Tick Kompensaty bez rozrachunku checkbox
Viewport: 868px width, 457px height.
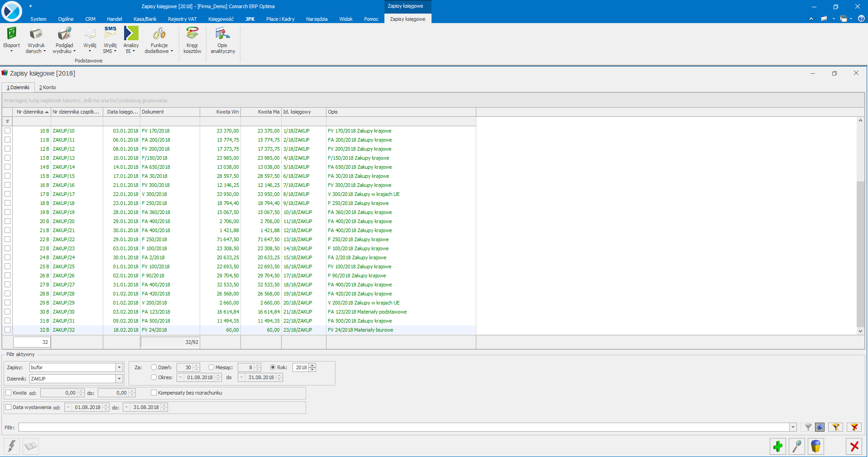coord(154,393)
